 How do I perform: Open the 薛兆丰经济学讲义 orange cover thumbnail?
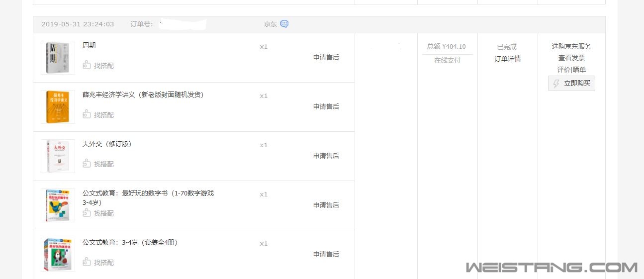tap(58, 107)
